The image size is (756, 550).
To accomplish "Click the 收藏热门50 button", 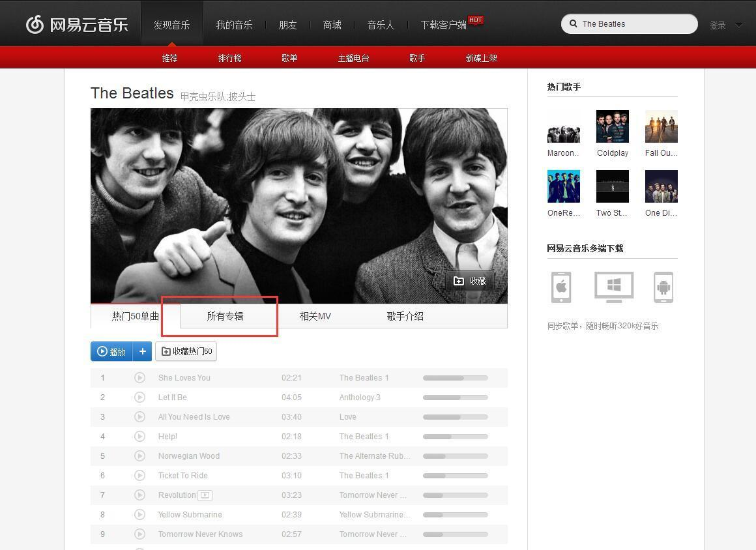I will pyautogui.click(x=186, y=351).
